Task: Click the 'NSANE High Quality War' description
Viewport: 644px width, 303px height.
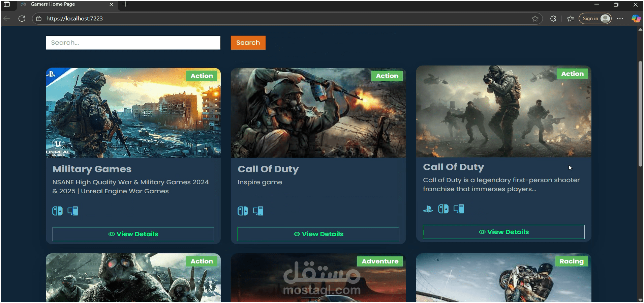Action: [x=130, y=187]
